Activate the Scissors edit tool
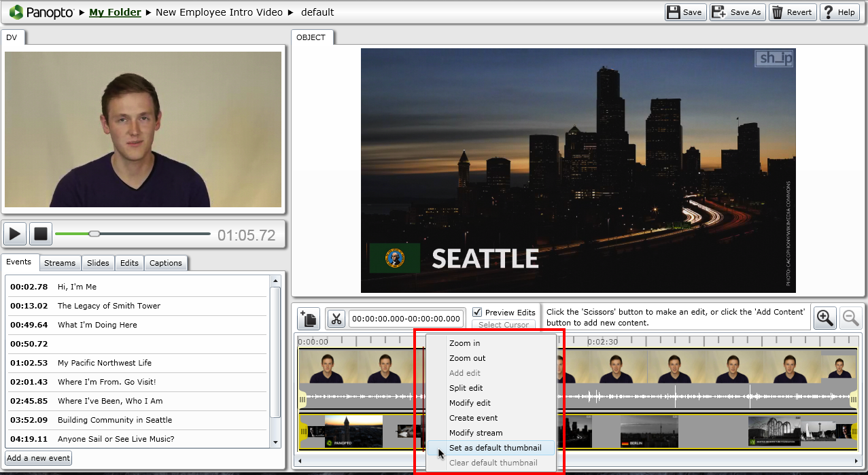 pyautogui.click(x=336, y=319)
